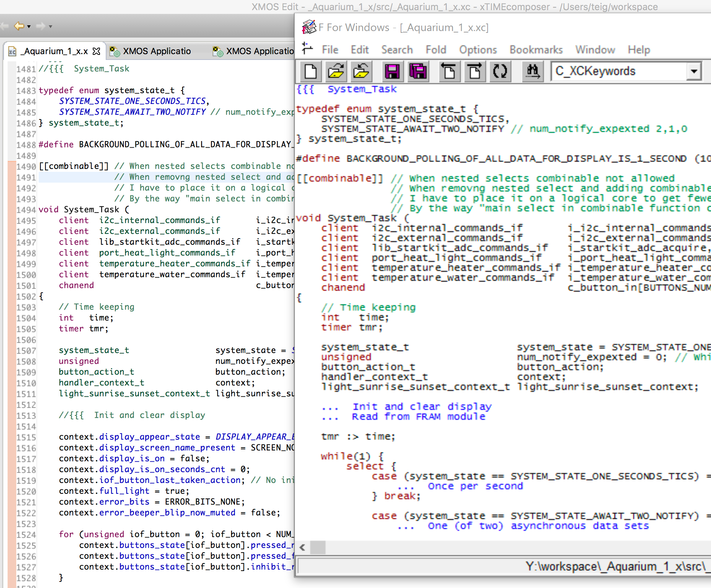Save all files with the double floppy icon
Image resolution: width=711 pixels, height=588 pixels.
(x=418, y=71)
